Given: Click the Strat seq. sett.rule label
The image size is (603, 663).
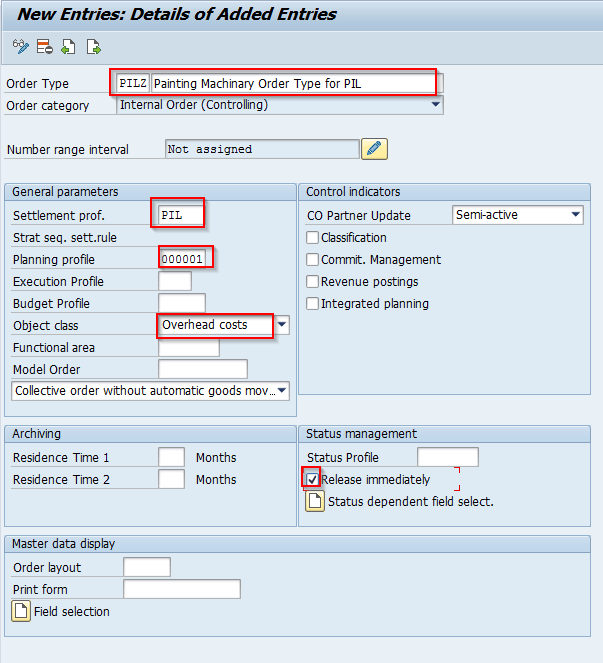Looking at the screenshot, I should pyautogui.click(x=65, y=238).
